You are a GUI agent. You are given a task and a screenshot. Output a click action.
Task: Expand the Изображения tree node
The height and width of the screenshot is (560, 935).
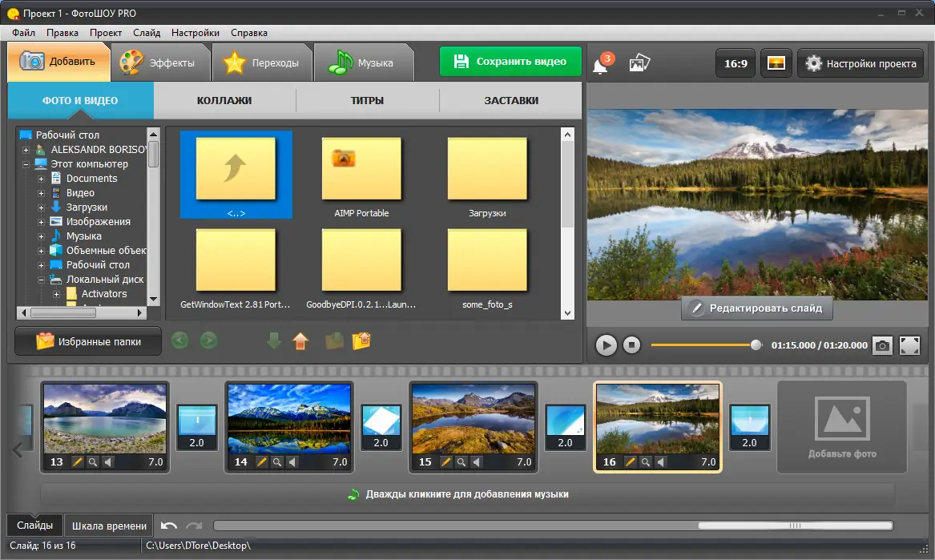(x=41, y=222)
